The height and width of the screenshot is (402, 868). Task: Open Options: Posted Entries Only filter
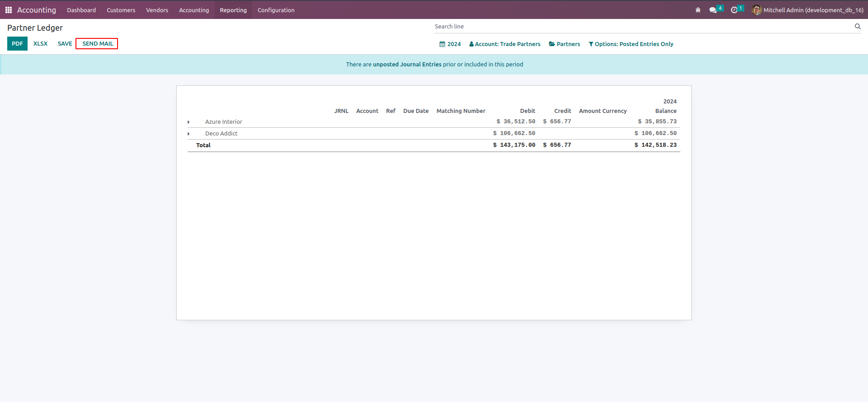click(631, 44)
